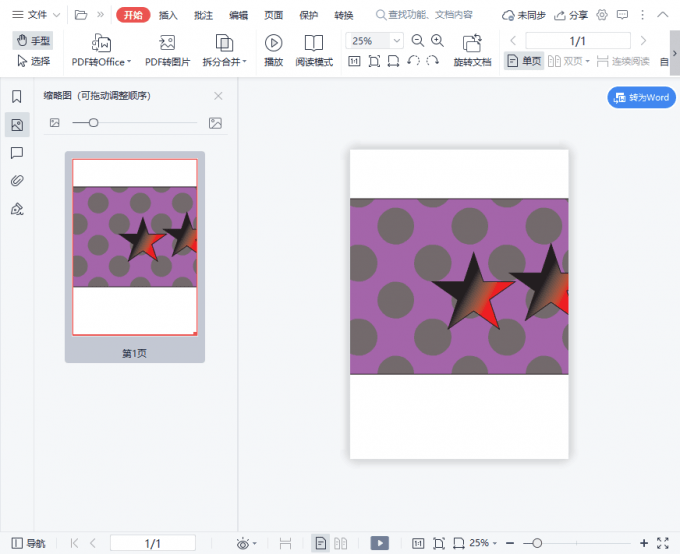Open the 批注 tab

[x=203, y=16]
